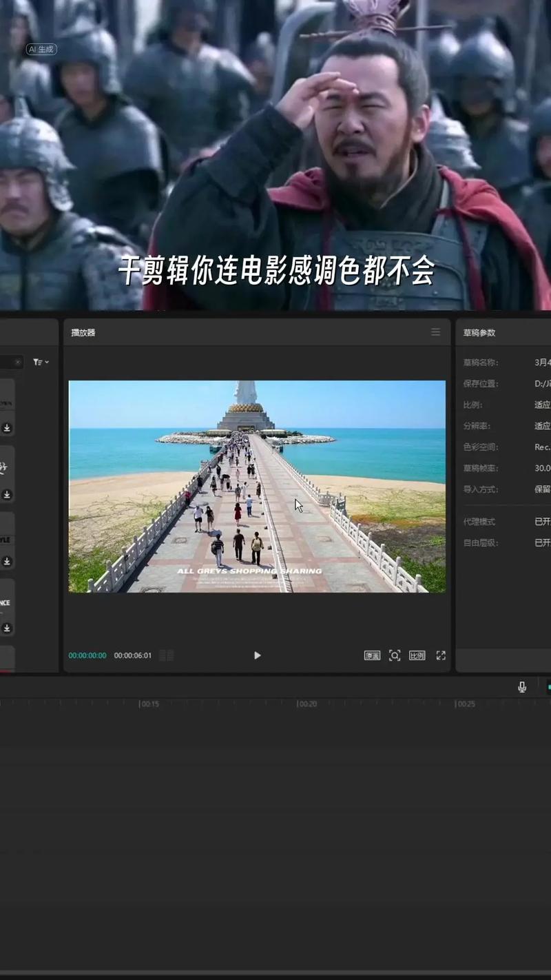Click the 草稿帧率 label
This screenshot has width=551, height=980.
click(x=481, y=468)
